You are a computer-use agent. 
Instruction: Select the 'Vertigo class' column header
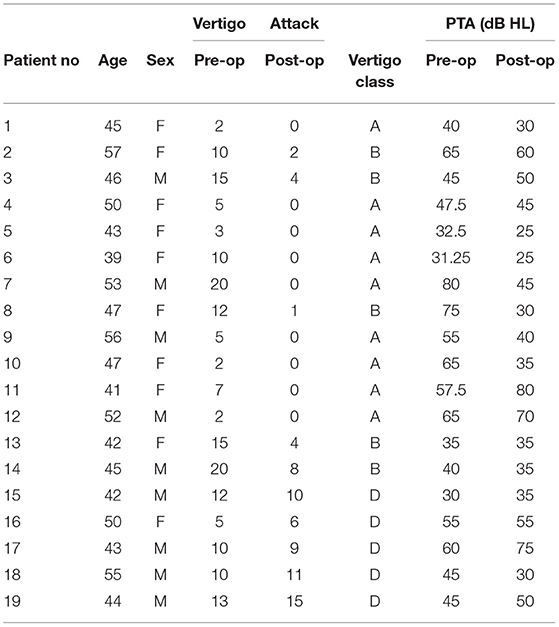pyautogui.click(x=375, y=71)
